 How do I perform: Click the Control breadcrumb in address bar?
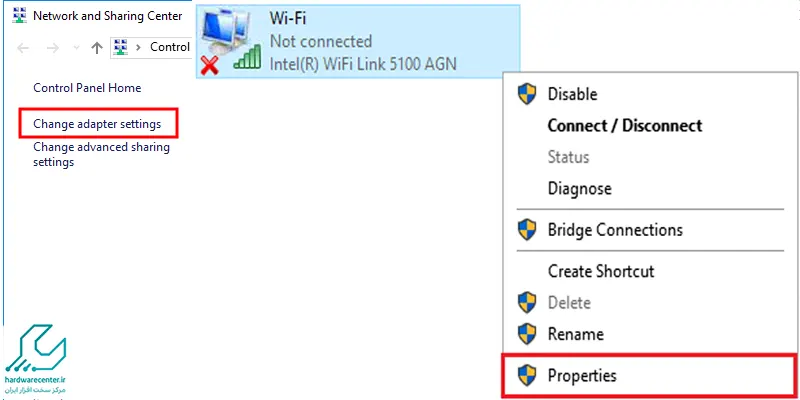click(169, 47)
